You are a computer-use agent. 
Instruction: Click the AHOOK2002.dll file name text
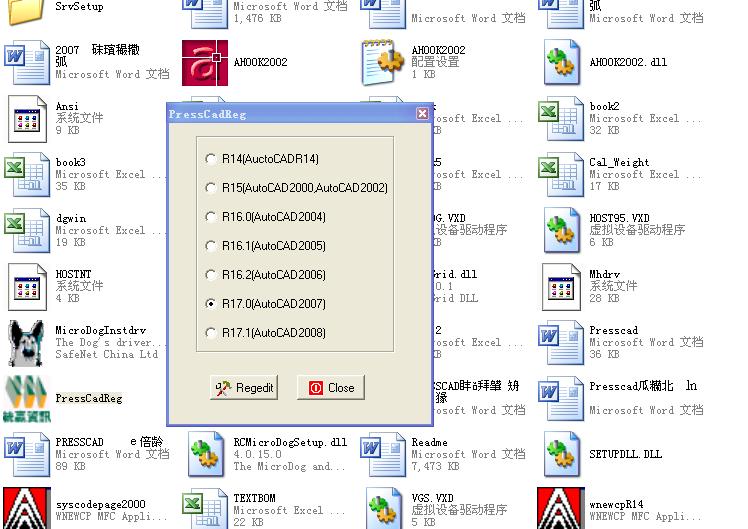click(628, 62)
